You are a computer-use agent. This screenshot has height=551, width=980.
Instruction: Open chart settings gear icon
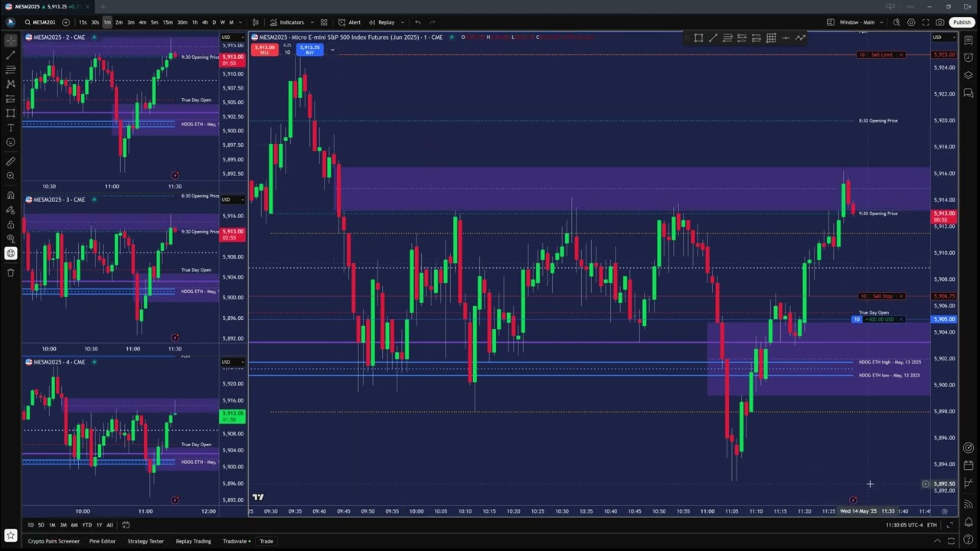(x=911, y=22)
